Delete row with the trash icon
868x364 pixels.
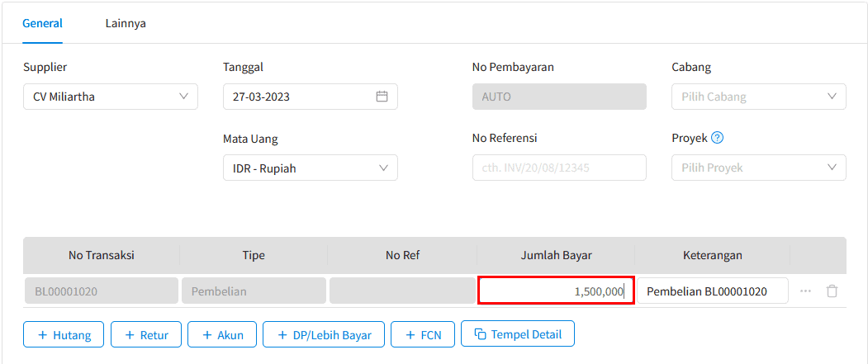(832, 291)
